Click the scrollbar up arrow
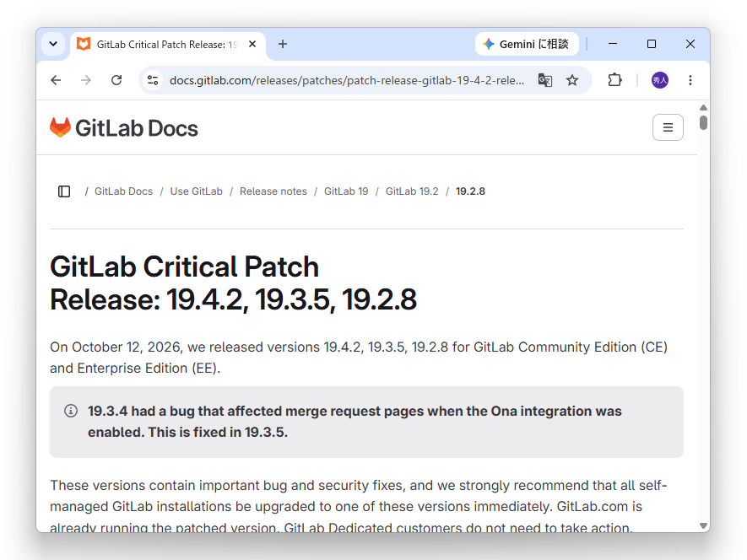 (703, 108)
